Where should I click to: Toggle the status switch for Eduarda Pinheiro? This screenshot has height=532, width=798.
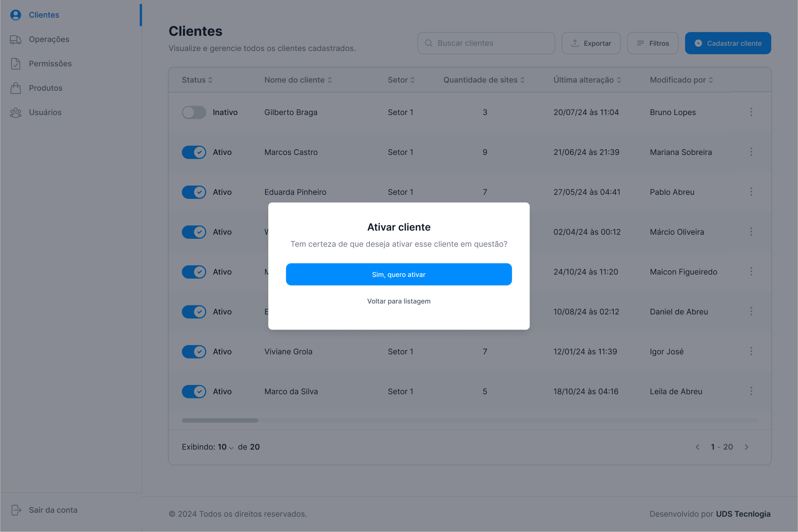coord(194,192)
